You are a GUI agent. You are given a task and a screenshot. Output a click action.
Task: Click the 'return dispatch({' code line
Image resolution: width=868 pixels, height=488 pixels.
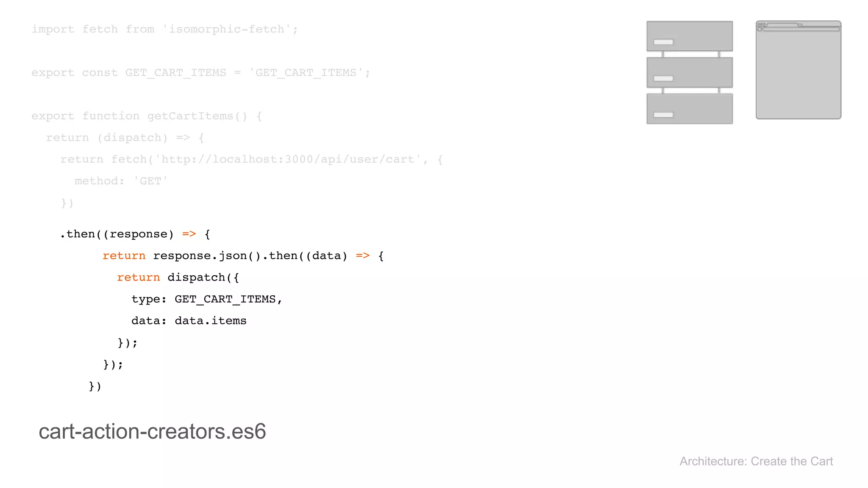pos(178,277)
